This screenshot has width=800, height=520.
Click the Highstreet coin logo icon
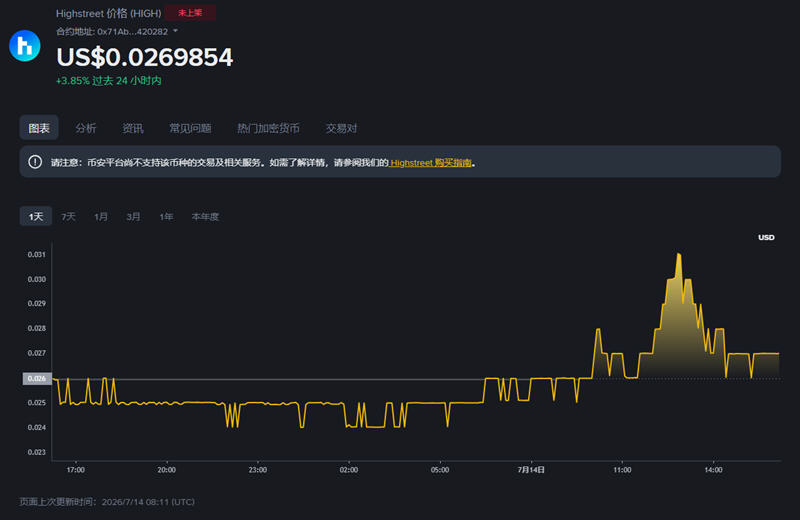tap(24, 46)
